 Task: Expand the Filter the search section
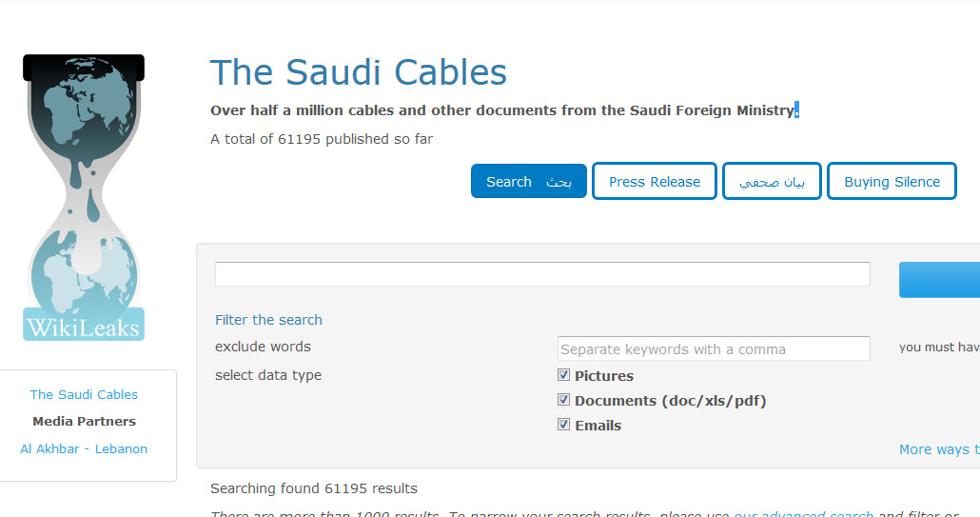(268, 320)
